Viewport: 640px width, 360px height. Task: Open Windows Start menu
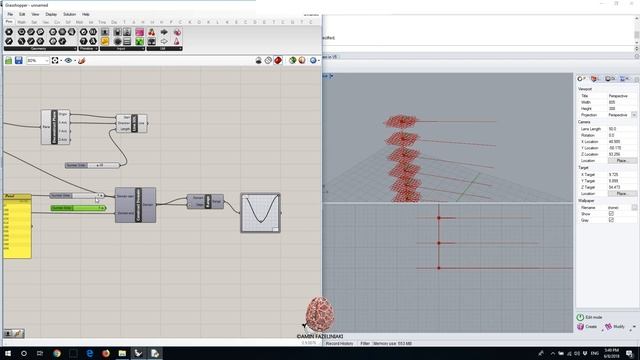[x=8, y=353]
